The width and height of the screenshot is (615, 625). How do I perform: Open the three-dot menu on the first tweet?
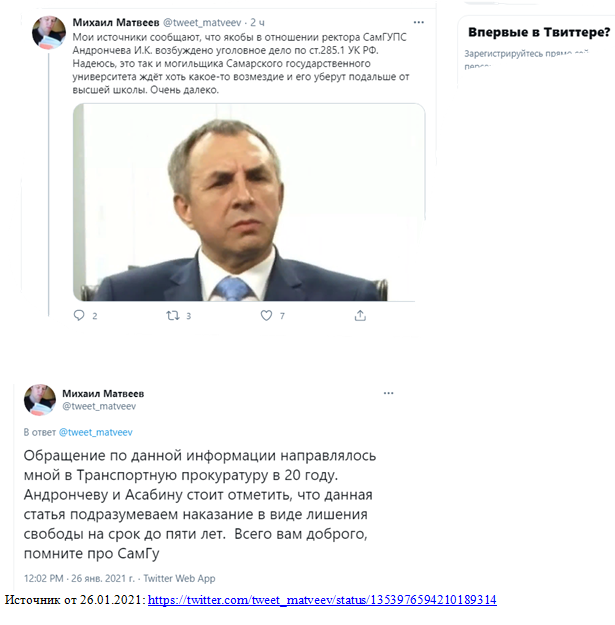419,22
